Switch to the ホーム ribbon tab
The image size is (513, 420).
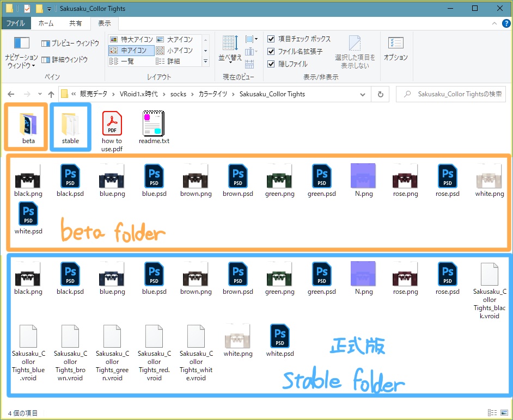46,23
